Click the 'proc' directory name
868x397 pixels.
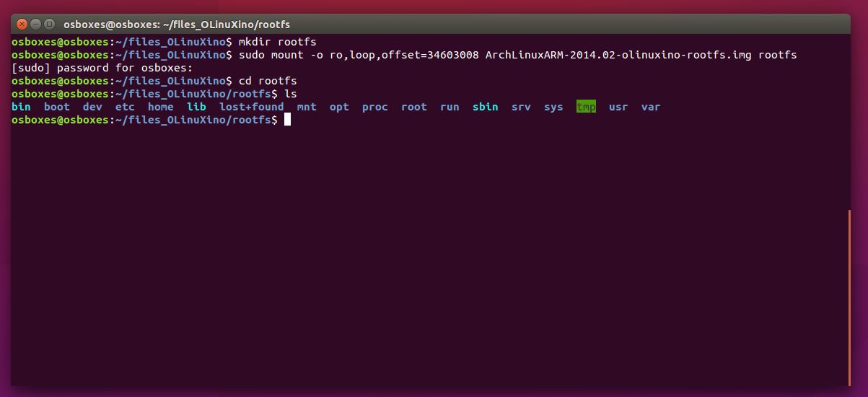tap(375, 107)
